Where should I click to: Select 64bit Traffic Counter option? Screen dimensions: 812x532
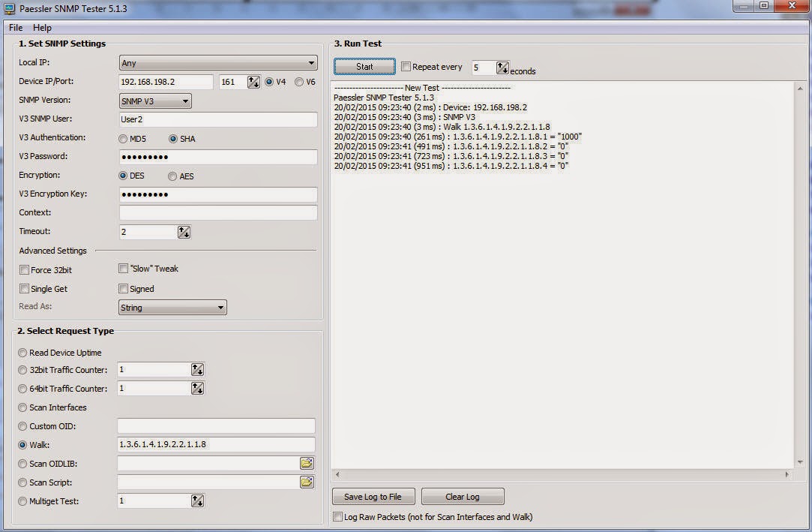click(22, 389)
